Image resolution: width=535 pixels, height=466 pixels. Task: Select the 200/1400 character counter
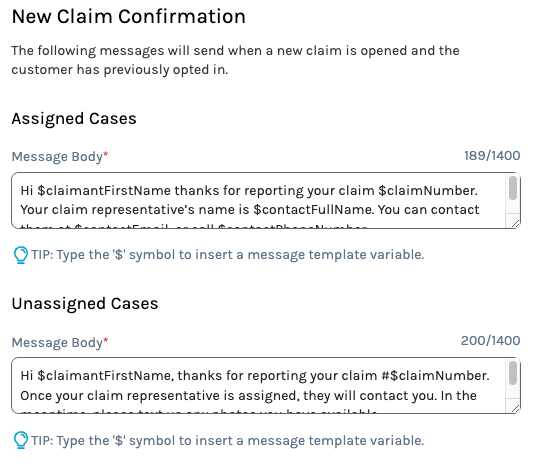pyautogui.click(x=490, y=340)
